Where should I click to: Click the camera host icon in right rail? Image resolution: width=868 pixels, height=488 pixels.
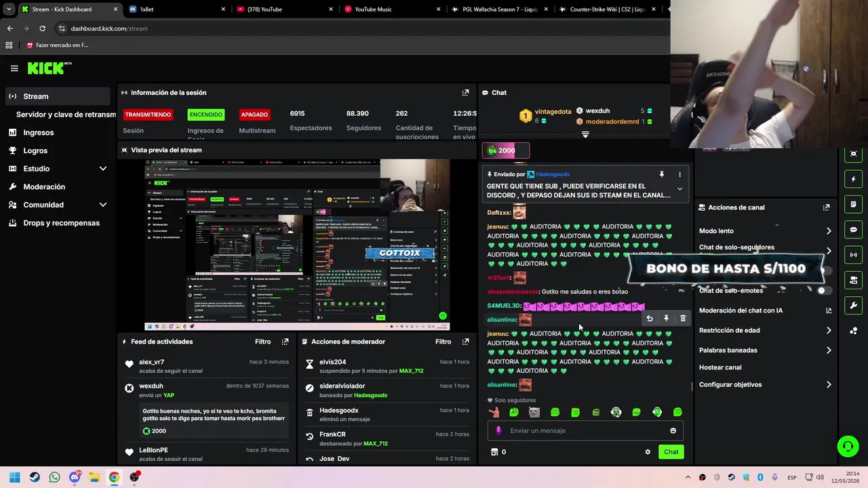click(853, 280)
